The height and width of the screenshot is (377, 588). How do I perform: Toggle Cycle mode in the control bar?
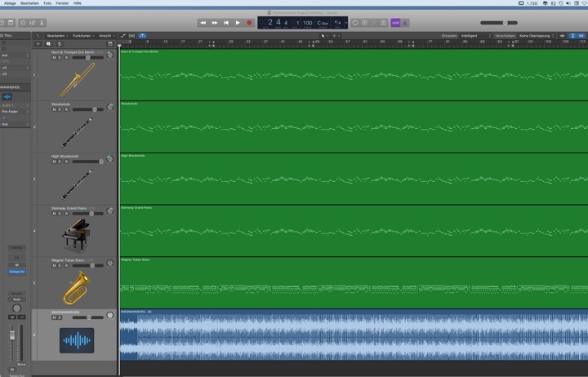354,23
